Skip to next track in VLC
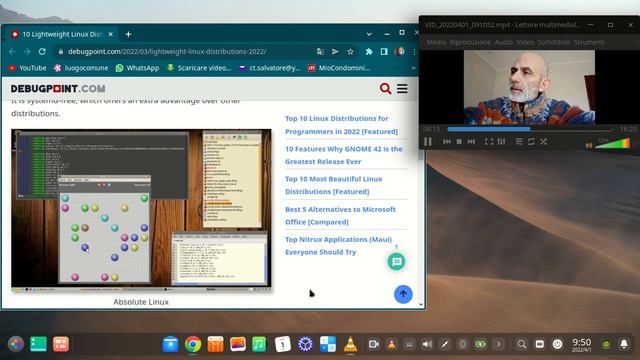This screenshot has width=640, height=360. 471,142
